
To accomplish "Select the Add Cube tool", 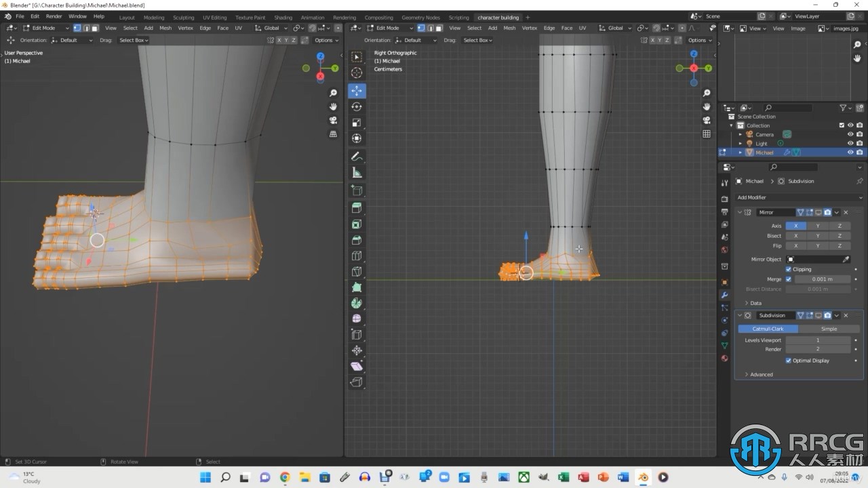I will (x=357, y=190).
